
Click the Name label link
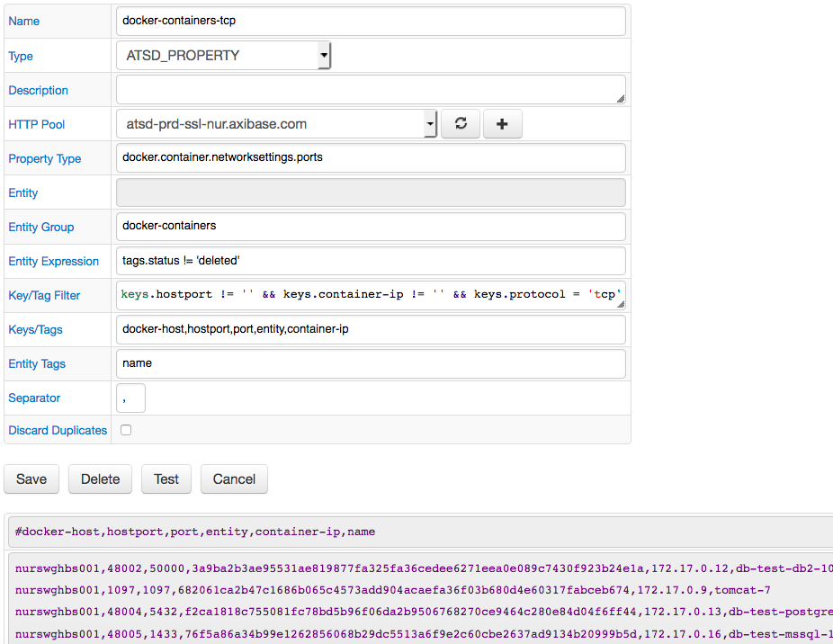pos(24,22)
